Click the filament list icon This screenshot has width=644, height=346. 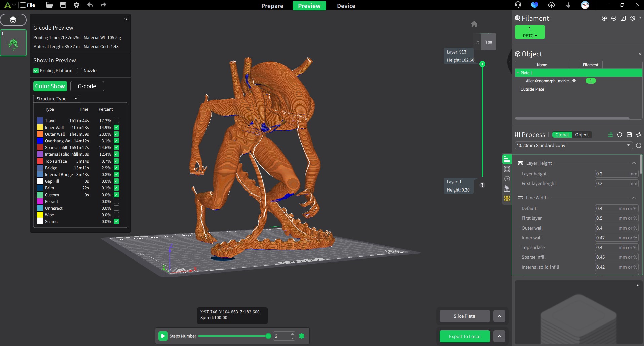(623, 18)
